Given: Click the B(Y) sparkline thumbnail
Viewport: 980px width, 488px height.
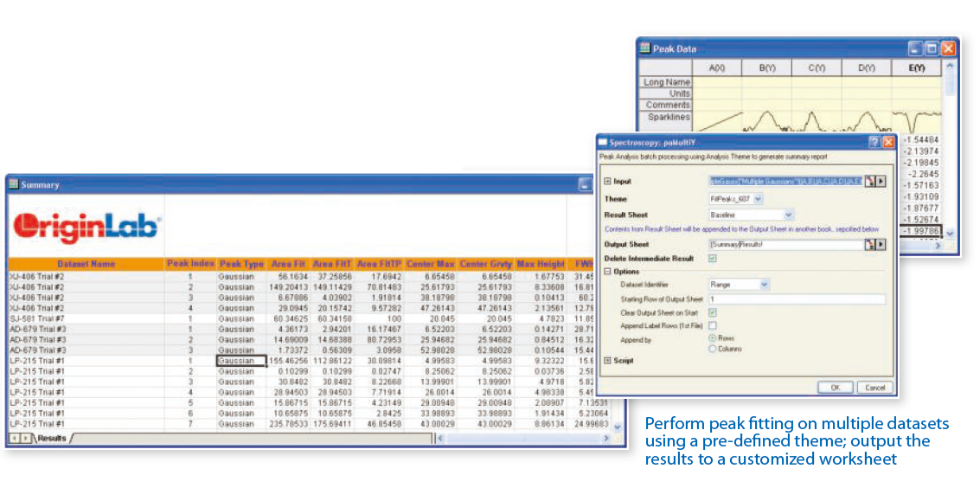Looking at the screenshot, I should pos(767,121).
